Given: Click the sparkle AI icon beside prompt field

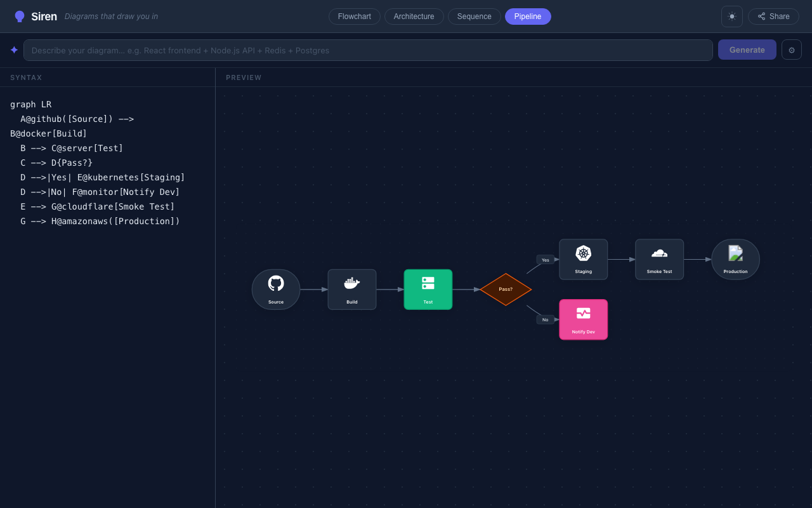Looking at the screenshot, I should pyautogui.click(x=14, y=50).
